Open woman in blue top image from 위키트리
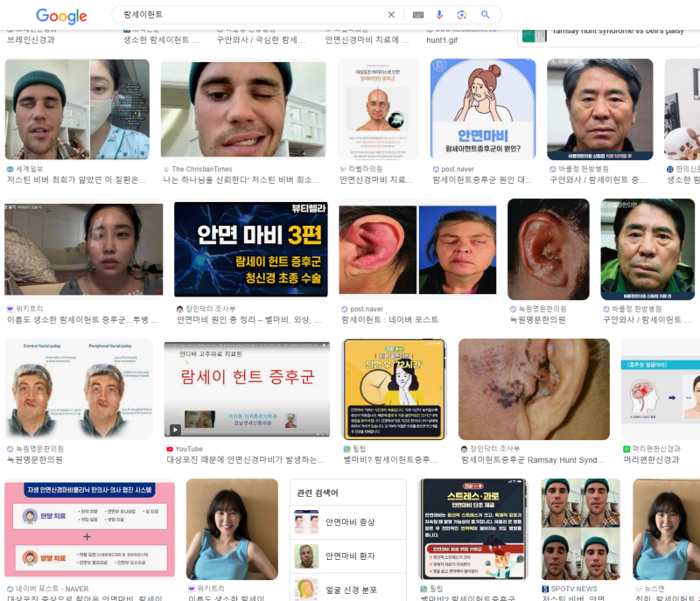This screenshot has height=601, width=700. tap(232, 529)
